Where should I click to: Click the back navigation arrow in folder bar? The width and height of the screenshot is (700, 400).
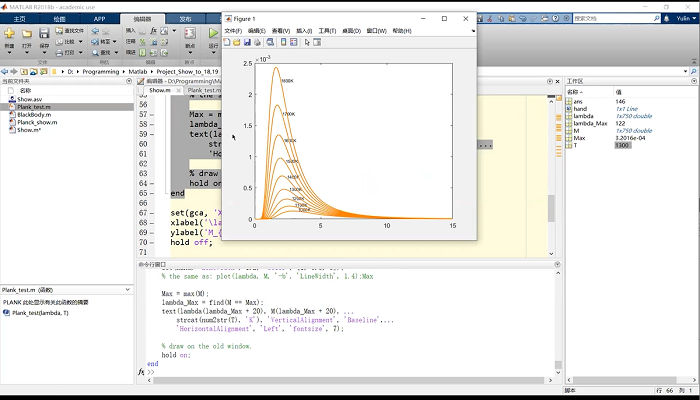click(x=6, y=71)
